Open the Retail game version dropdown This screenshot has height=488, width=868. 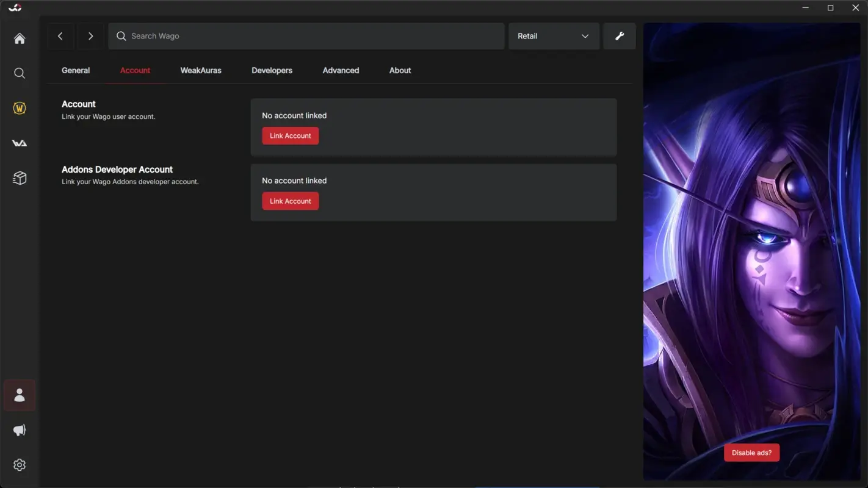(x=553, y=36)
